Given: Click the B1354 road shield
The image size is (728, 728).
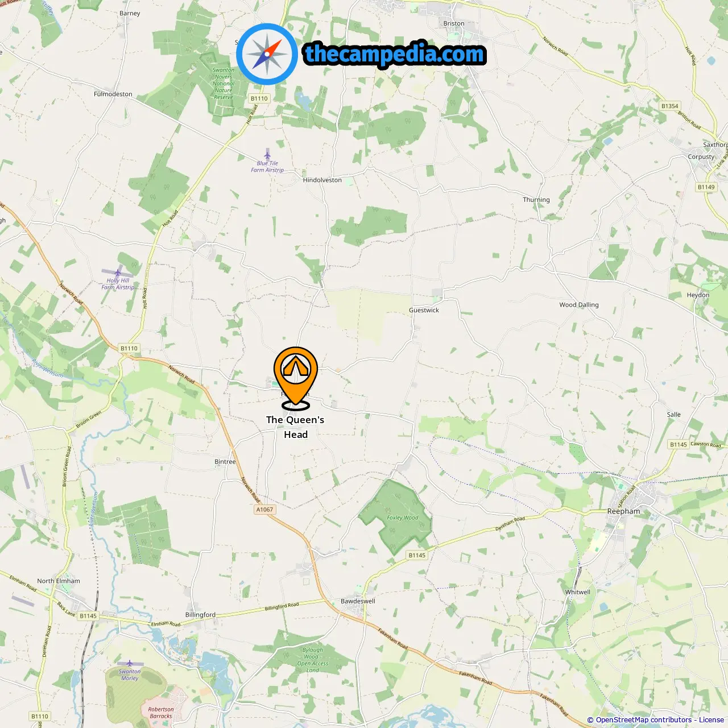Looking at the screenshot, I should tap(670, 106).
